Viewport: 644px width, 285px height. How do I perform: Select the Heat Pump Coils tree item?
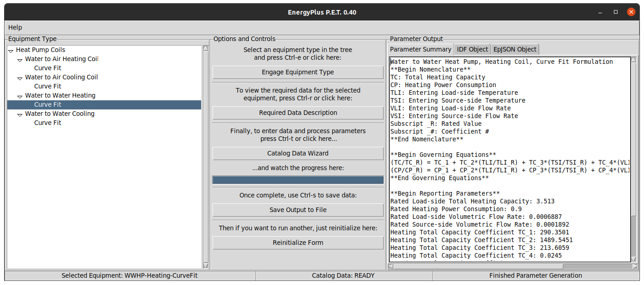pyautogui.click(x=41, y=50)
